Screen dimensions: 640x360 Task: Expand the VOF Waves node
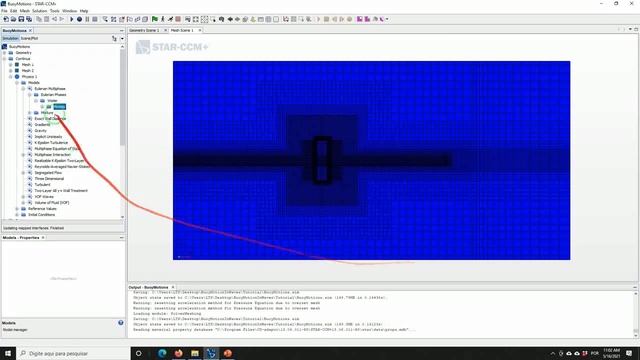(23, 197)
